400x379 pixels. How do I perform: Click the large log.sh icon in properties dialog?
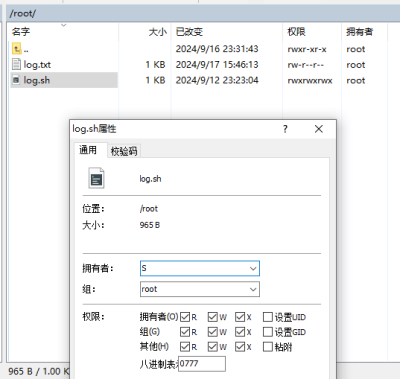pos(96,178)
